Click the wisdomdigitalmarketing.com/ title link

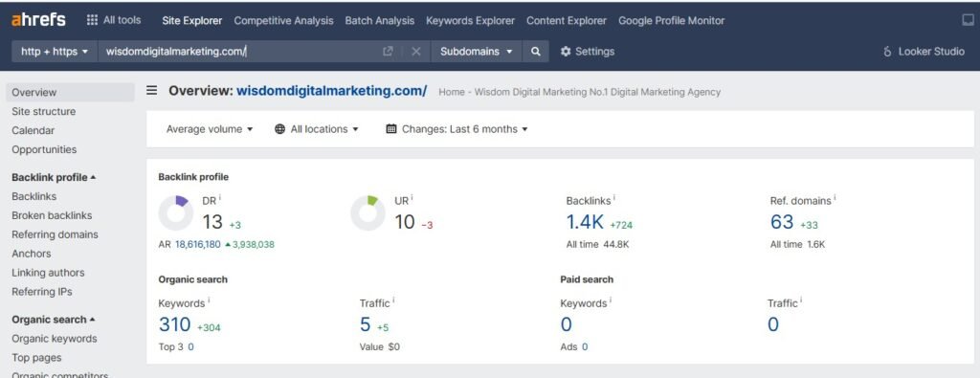pos(331,91)
